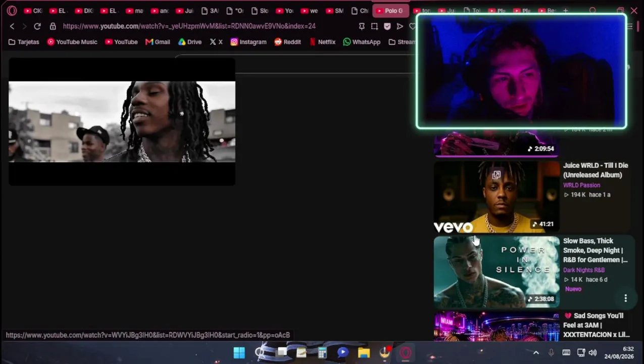This screenshot has width=644, height=364.
Task: Open the network status tray icon
Action: pyautogui.click(x=581, y=352)
